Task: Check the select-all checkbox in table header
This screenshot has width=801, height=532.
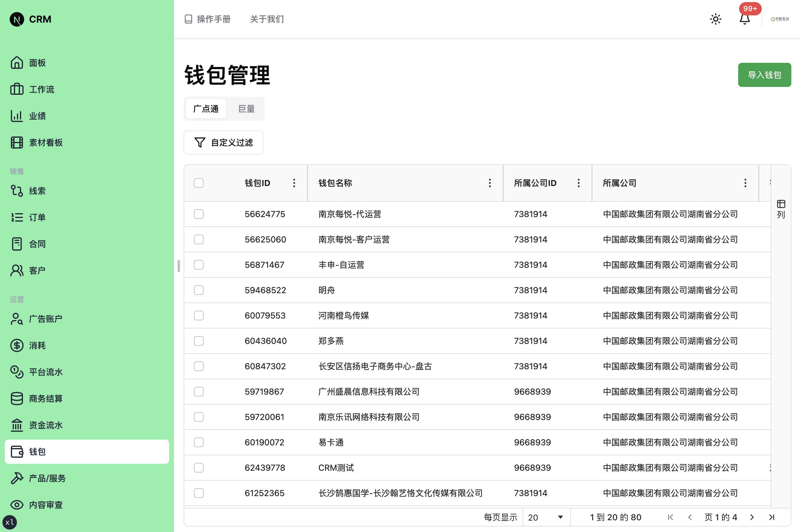Action: pos(198,183)
